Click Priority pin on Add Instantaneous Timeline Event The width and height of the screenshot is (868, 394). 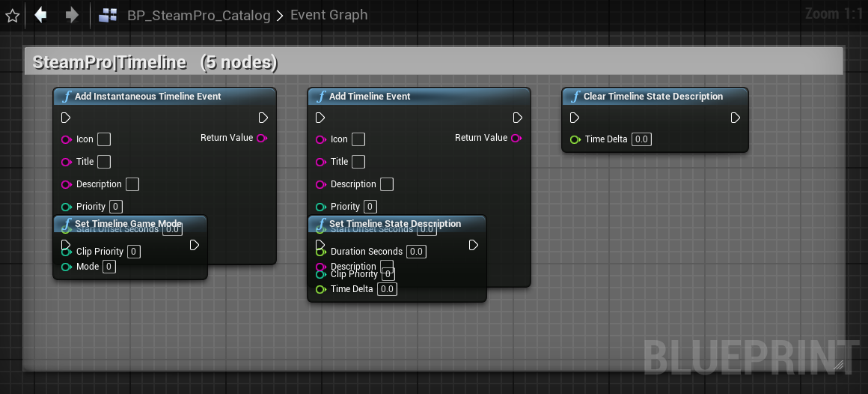pos(67,207)
